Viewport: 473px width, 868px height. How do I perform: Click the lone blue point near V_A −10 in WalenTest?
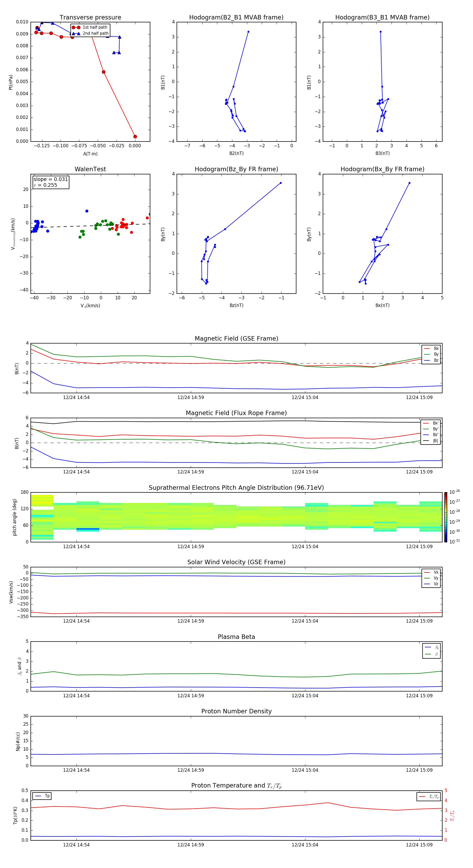(87, 211)
